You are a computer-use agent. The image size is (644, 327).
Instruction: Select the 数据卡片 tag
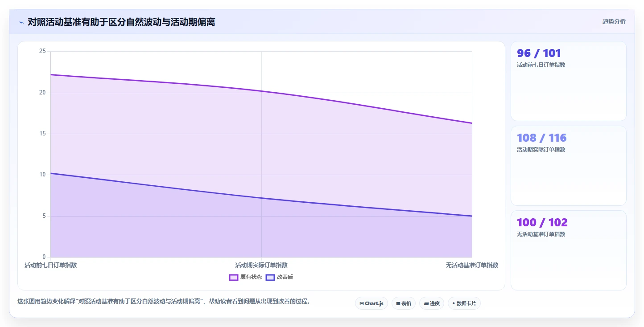click(464, 303)
